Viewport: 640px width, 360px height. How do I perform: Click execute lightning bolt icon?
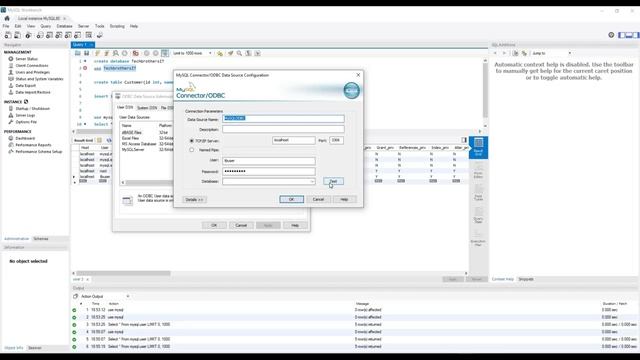coord(98,53)
